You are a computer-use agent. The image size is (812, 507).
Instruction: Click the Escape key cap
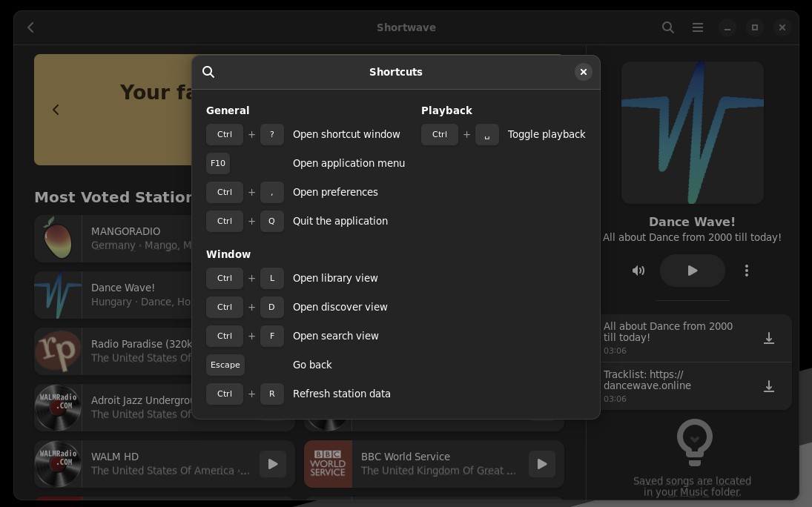tap(225, 365)
